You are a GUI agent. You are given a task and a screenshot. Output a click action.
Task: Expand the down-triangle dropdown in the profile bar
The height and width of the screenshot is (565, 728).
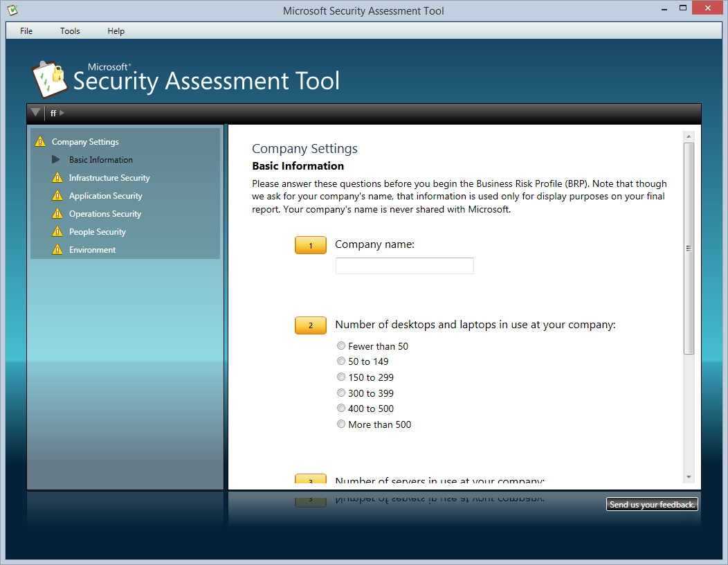pyautogui.click(x=36, y=113)
